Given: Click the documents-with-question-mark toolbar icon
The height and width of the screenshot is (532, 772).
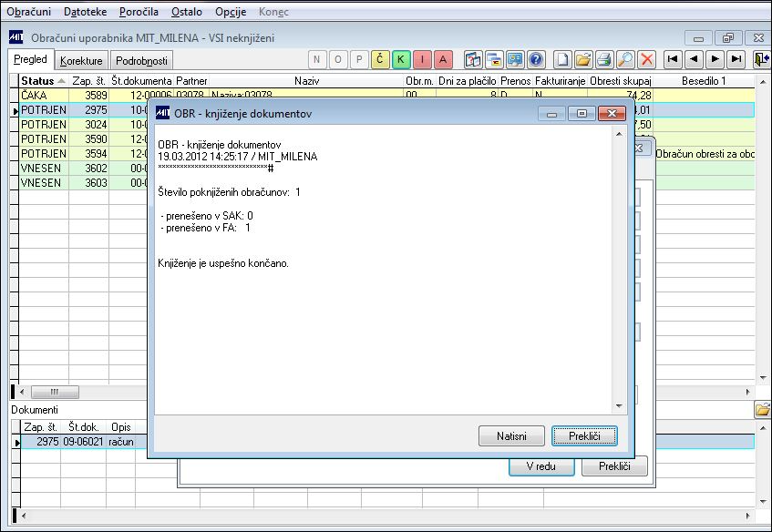Looking at the screenshot, I should [x=473, y=59].
